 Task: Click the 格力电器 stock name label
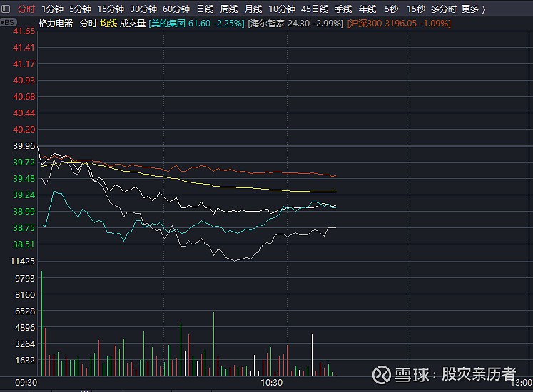[x=56, y=24]
